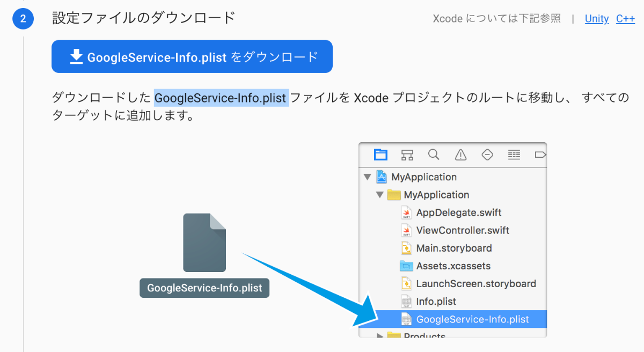Click the plist icon beside Info.plist
Viewport: 644px width, 352px height.
tap(406, 301)
